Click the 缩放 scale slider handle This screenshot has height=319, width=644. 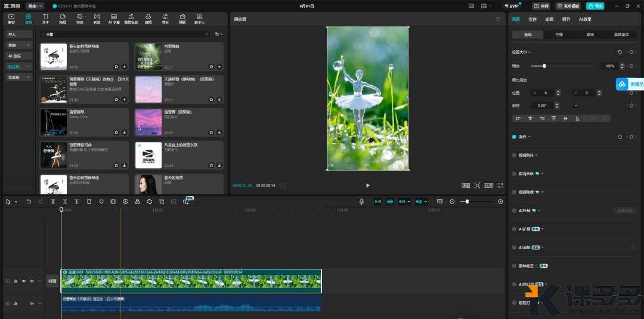(x=544, y=66)
